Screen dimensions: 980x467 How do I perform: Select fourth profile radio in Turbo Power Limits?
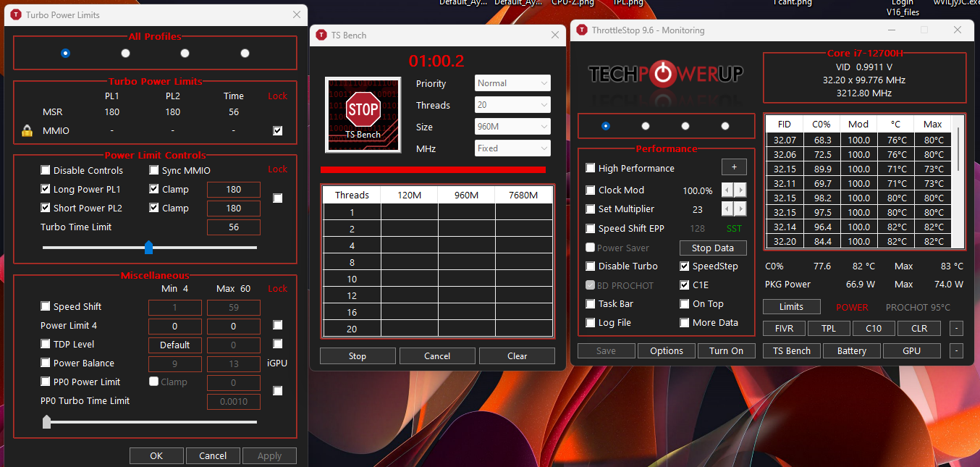245,53
